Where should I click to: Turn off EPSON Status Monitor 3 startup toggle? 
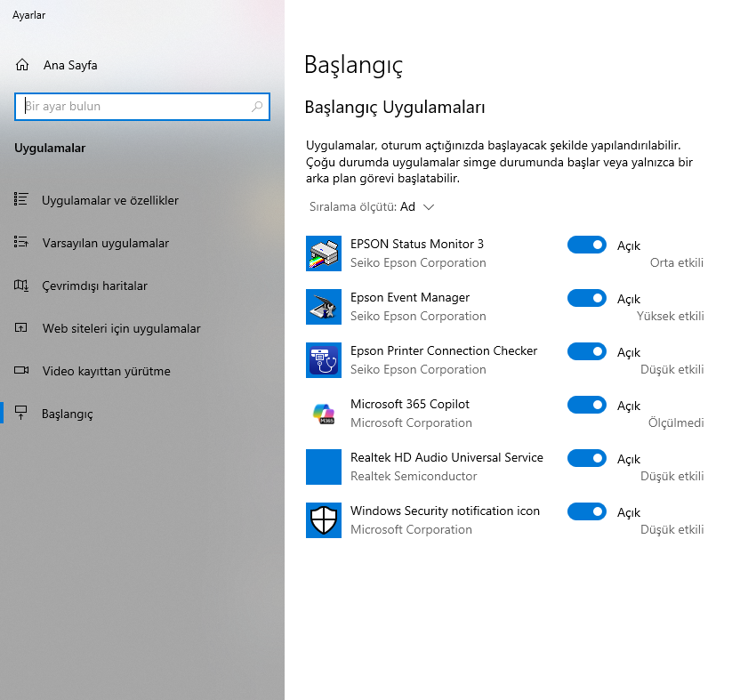click(587, 245)
